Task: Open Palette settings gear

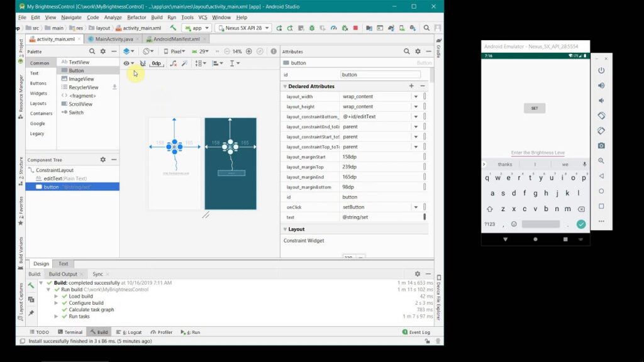Action: [103, 52]
